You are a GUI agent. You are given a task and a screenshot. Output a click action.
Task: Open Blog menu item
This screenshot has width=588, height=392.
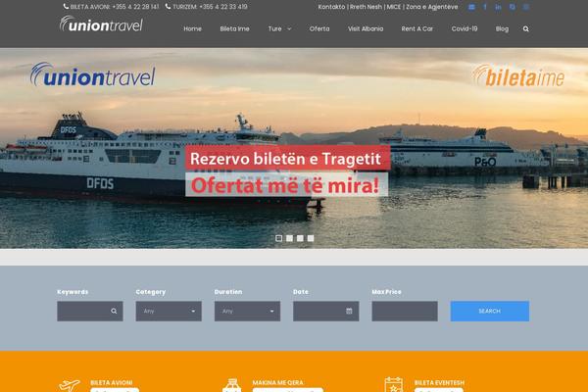click(x=502, y=28)
